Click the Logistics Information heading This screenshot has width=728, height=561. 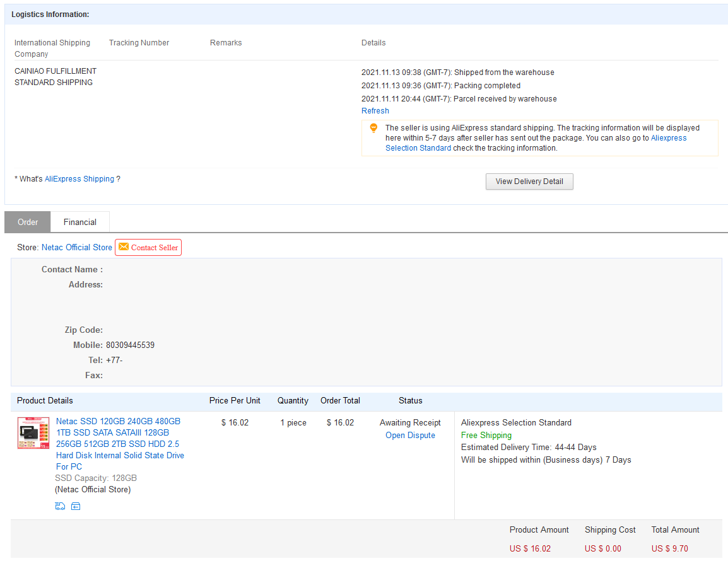point(50,14)
